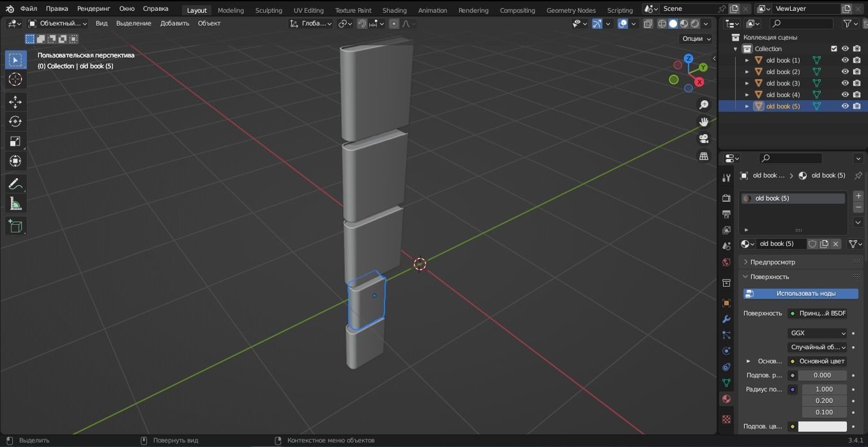
Task: Add a material slot with plus
Action: (x=858, y=196)
